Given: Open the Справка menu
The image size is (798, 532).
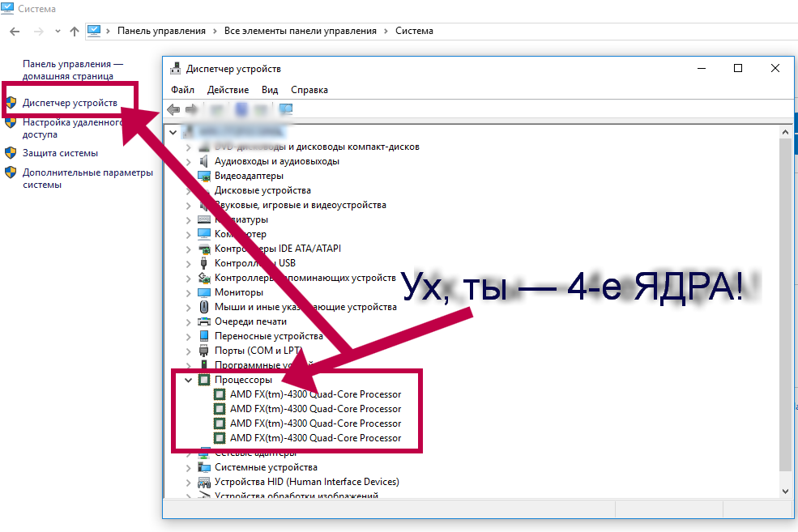Looking at the screenshot, I should pos(309,90).
